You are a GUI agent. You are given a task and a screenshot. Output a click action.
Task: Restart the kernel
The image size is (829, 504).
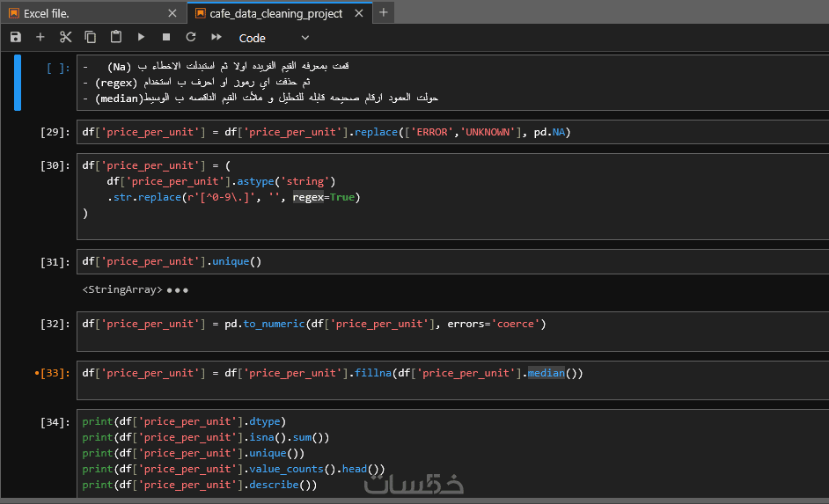coord(191,37)
